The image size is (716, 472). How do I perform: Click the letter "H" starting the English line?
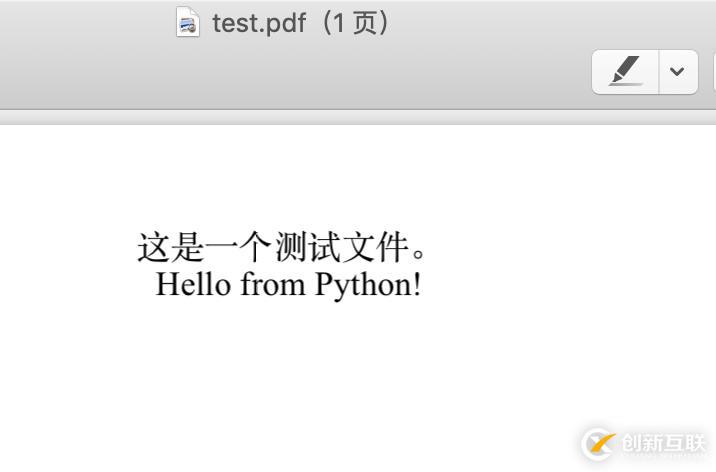[167, 285]
